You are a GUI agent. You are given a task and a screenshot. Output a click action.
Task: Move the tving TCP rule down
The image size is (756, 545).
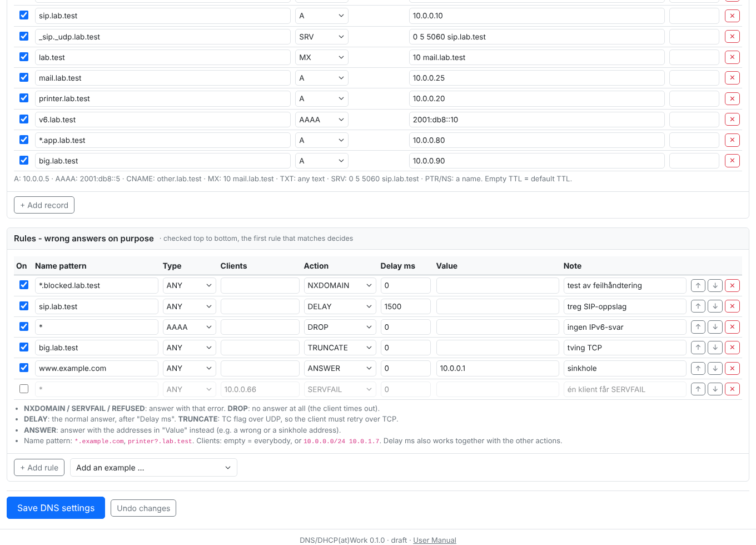(x=715, y=348)
